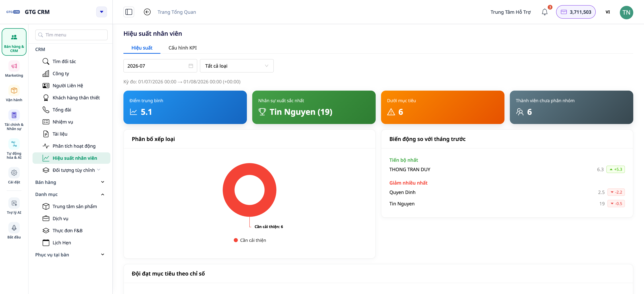The width and height of the screenshot is (644, 294).
Task: Click the Khách hàng thân thiết badge icon
Action: tap(46, 98)
